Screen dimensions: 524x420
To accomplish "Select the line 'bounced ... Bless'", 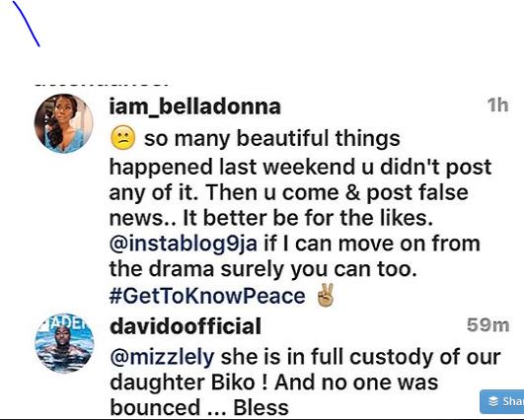I will (x=199, y=408).
